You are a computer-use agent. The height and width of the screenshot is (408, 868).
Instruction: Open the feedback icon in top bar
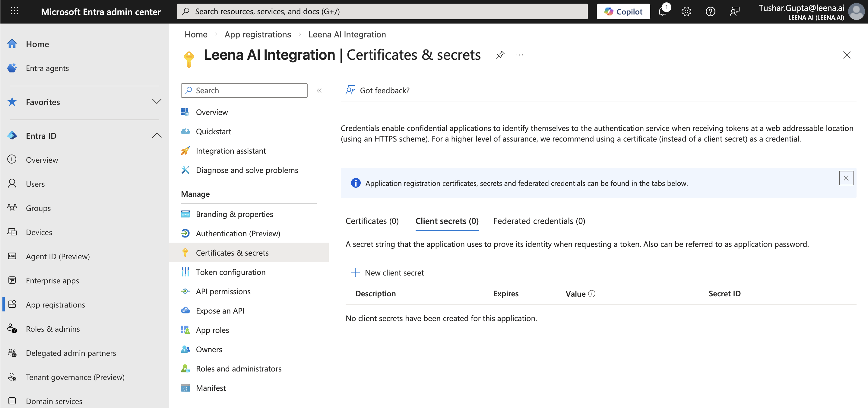pyautogui.click(x=735, y=12)
